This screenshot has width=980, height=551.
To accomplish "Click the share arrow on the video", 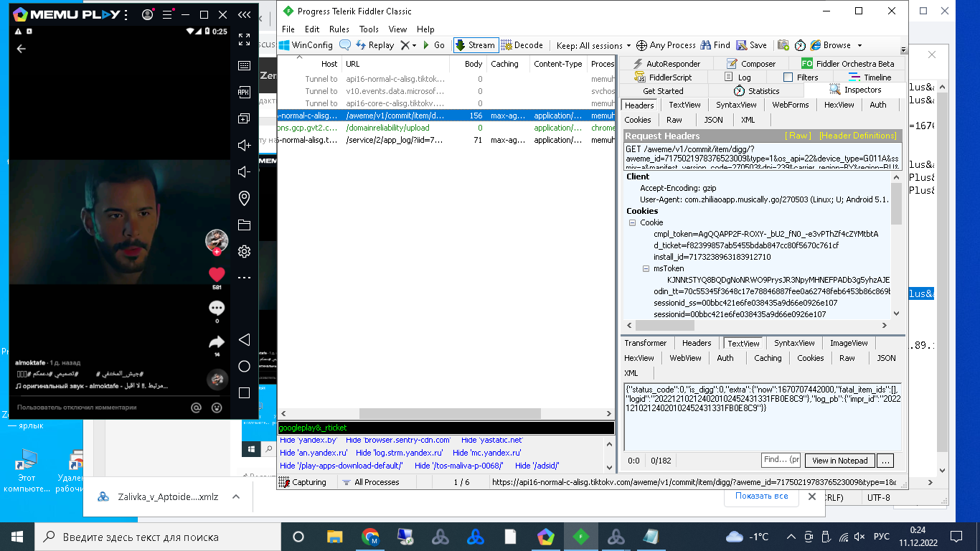I will (217, 342).
